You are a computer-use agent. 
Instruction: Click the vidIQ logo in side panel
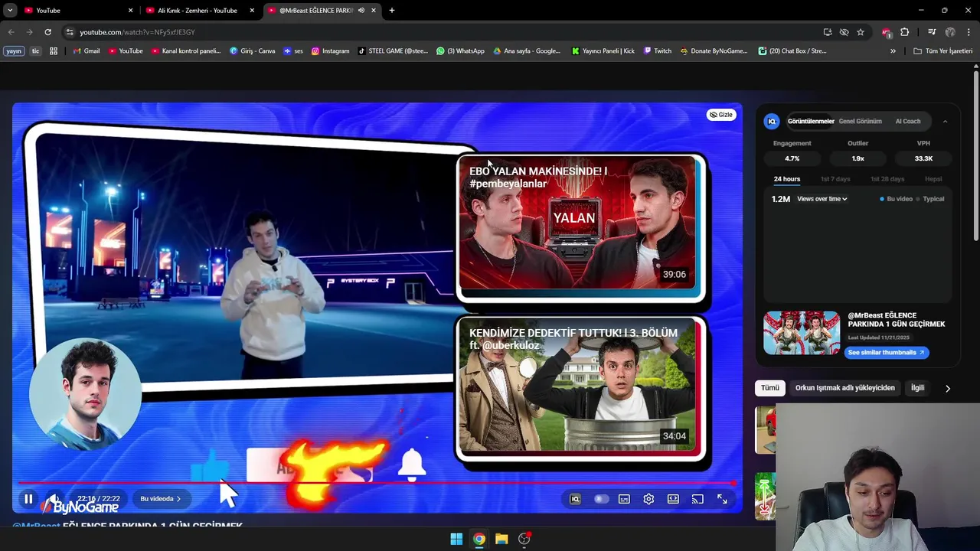coord(772,121)
